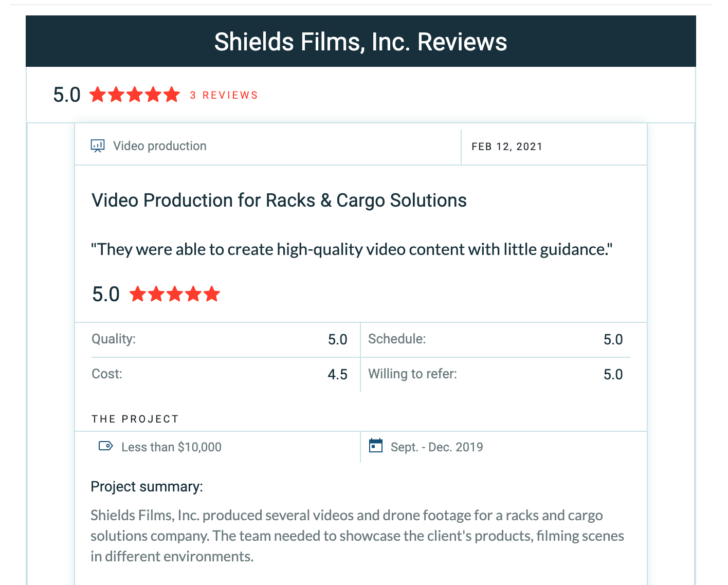The image size is (728, 585).
Task: Click the Video Production for Racks & Cargo Solutions title
Action: (279, 200)
